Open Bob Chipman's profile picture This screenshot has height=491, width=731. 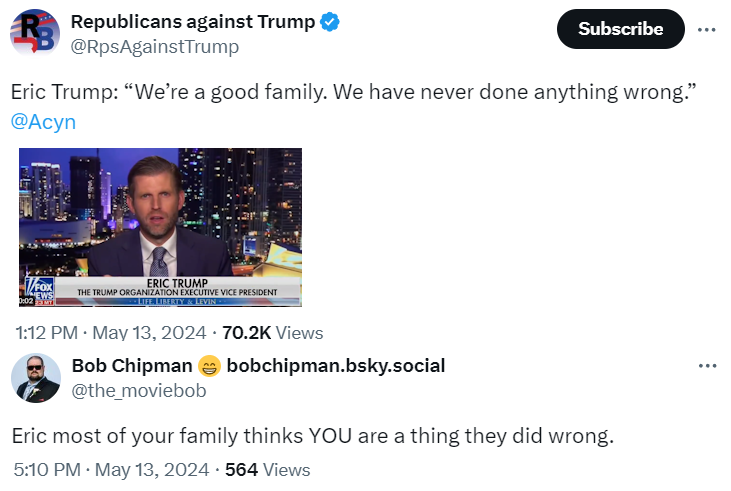(x=35, y=378)
